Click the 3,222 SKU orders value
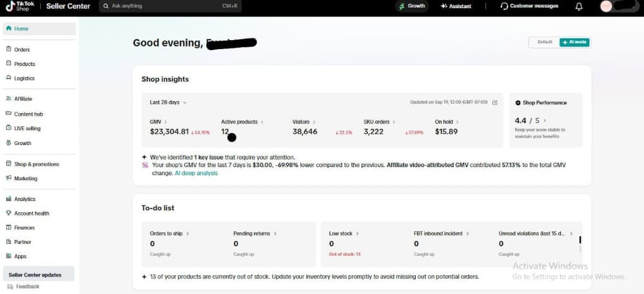The height and width of the screenshot is (294, 644). [x=374, y=132]
